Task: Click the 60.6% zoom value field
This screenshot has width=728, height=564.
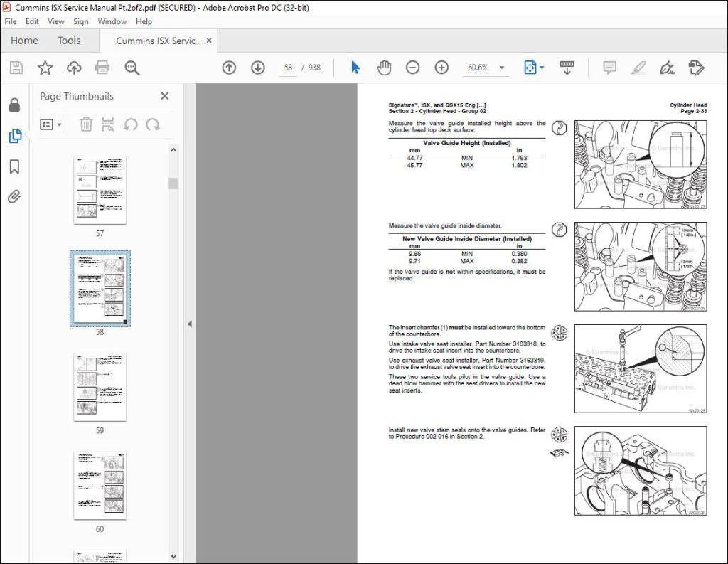Action: point(478,68)
